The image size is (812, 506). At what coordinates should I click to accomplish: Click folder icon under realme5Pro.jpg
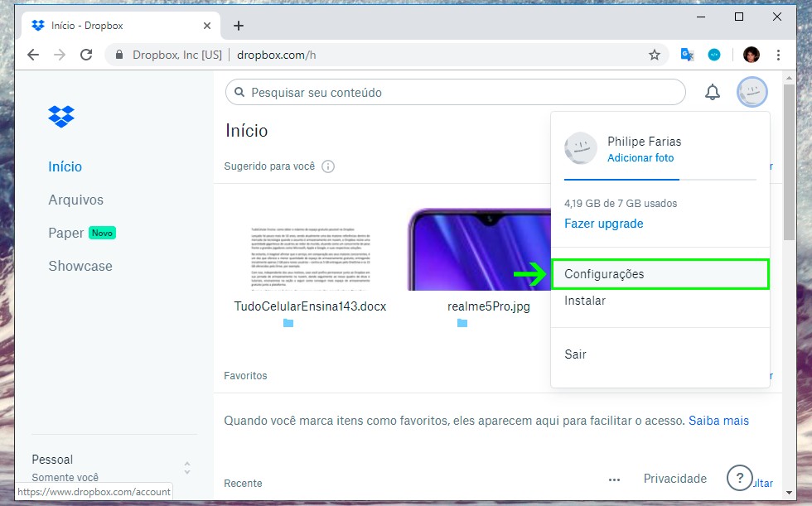pyautogui.click(x=462, y=323)
